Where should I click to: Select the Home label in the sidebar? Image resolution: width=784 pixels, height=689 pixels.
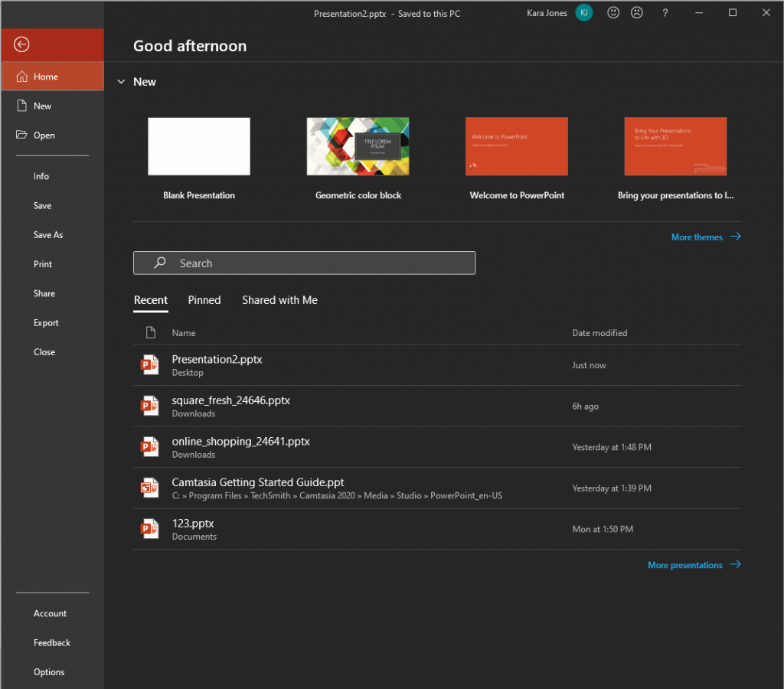coord(45,77)
